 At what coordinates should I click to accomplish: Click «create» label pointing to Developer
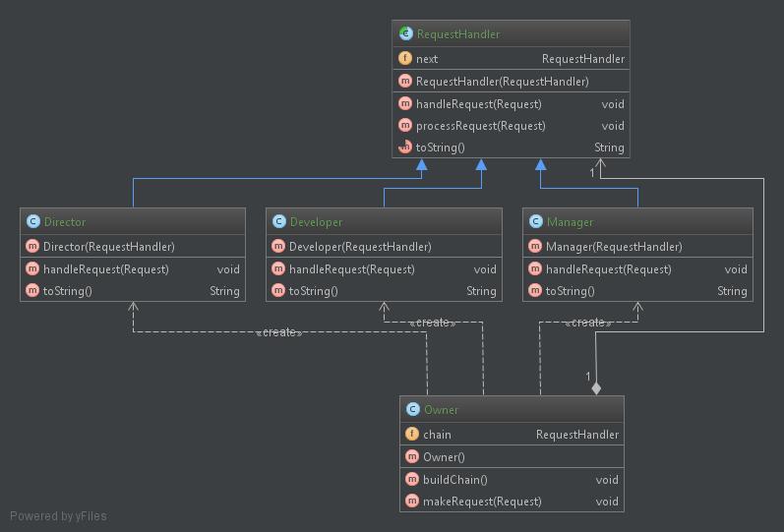[x=433, y=323]
